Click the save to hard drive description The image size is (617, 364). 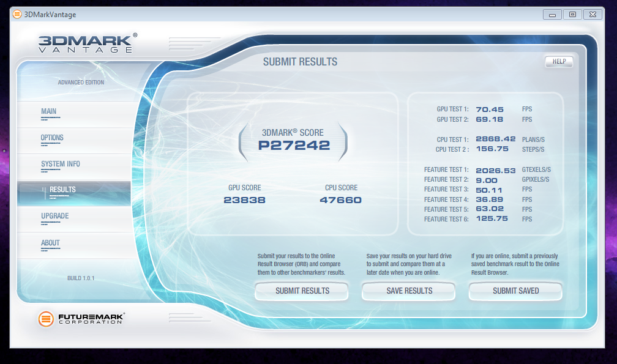[409, 264]
